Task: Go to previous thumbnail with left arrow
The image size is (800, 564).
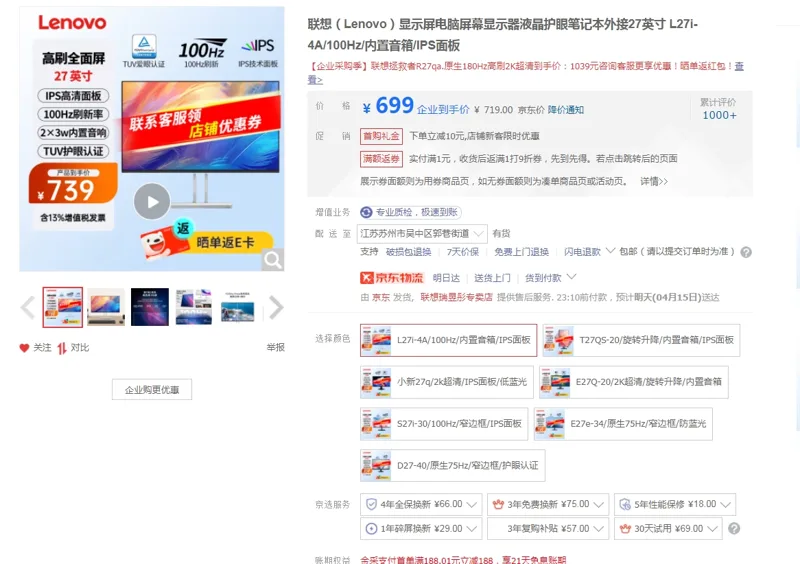Action: tap(28, 307)
